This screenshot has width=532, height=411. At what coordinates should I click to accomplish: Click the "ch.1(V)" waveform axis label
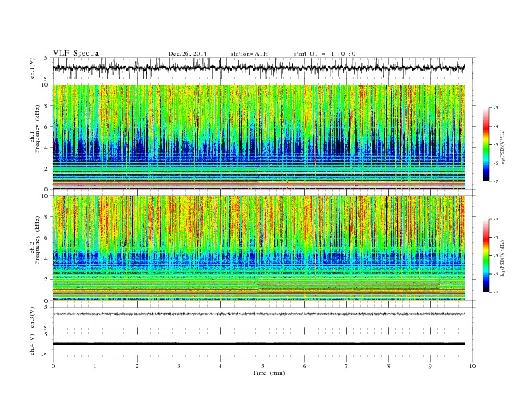(32, 68)
